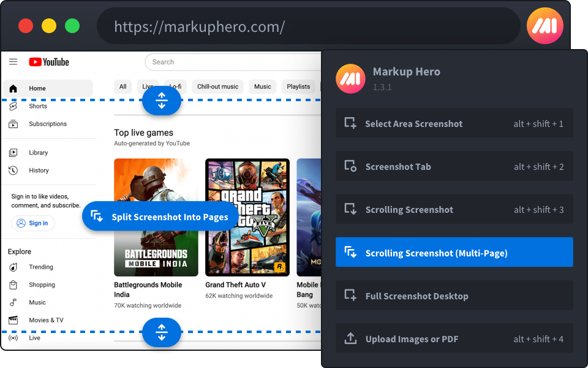Screen dimensions: 588x368
Task: Click the YouTube logo
Action: 49,62
